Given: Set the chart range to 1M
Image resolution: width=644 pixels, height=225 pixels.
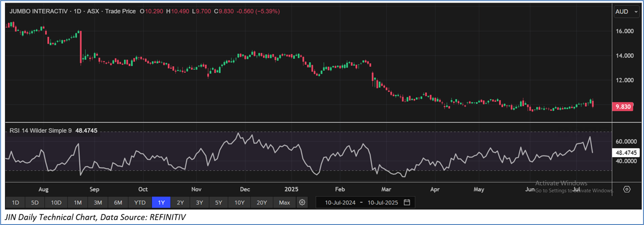Looking at the screenshot, I should pyautogui.click(x=78, y=202).
